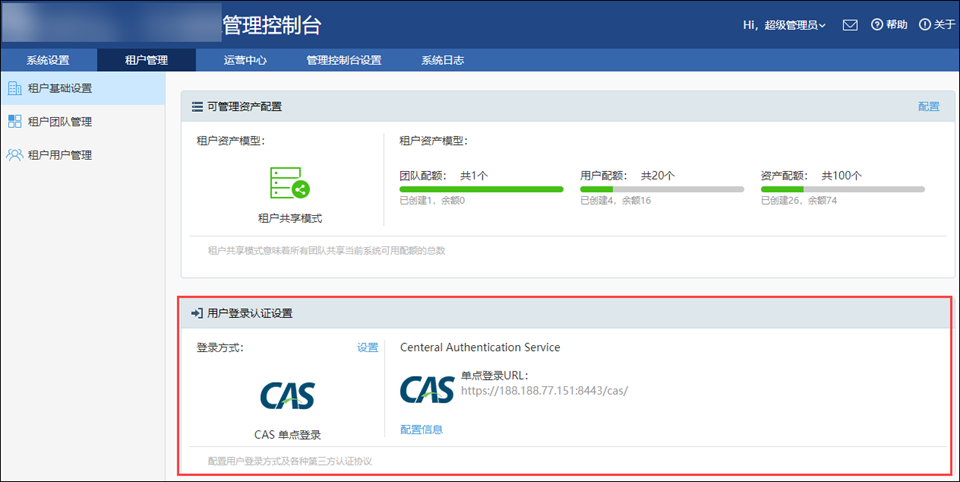Select the 系统日志 tab
The image size is (960, 482).
pyautogui.click(x=442, y=60)
